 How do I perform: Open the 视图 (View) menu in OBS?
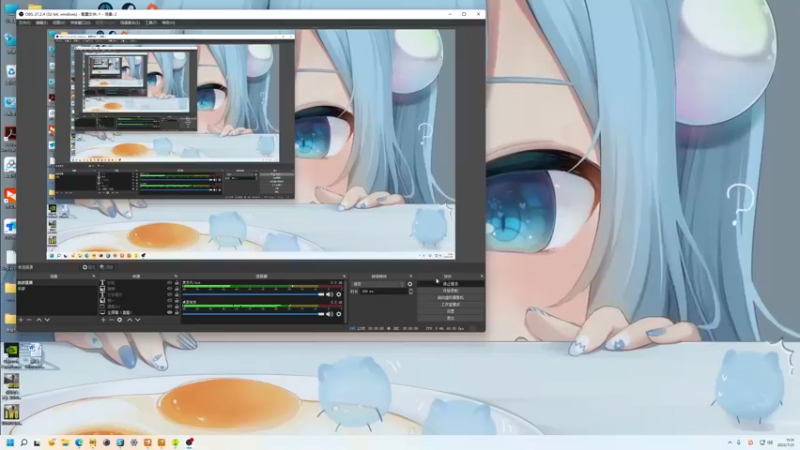click(59, 22)
